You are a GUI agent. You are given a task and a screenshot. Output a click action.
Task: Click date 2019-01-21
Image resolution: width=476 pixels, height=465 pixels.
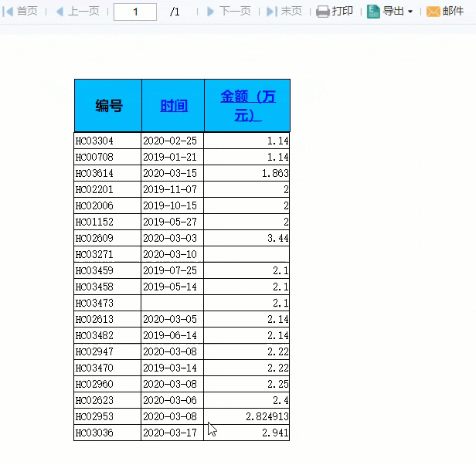point(170,157)
